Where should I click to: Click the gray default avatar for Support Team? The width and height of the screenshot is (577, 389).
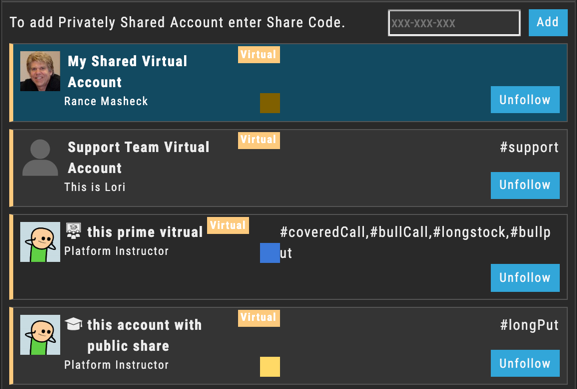coord(40,157)
